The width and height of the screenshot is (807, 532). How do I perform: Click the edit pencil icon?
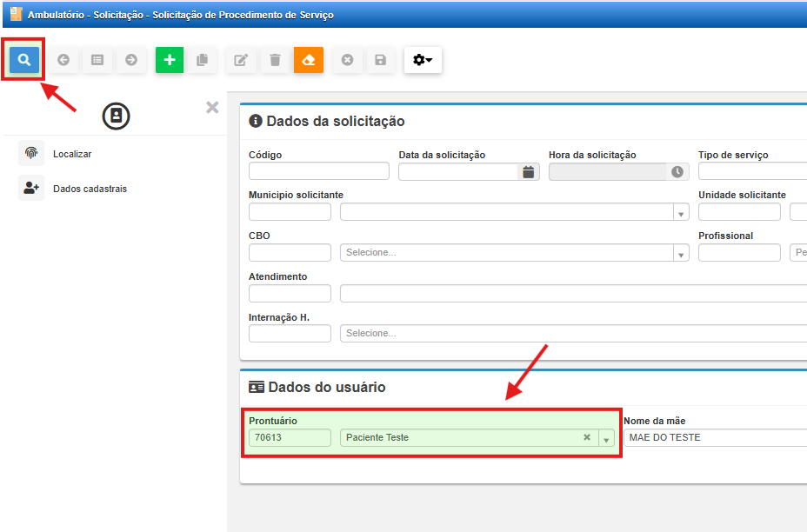241,60
